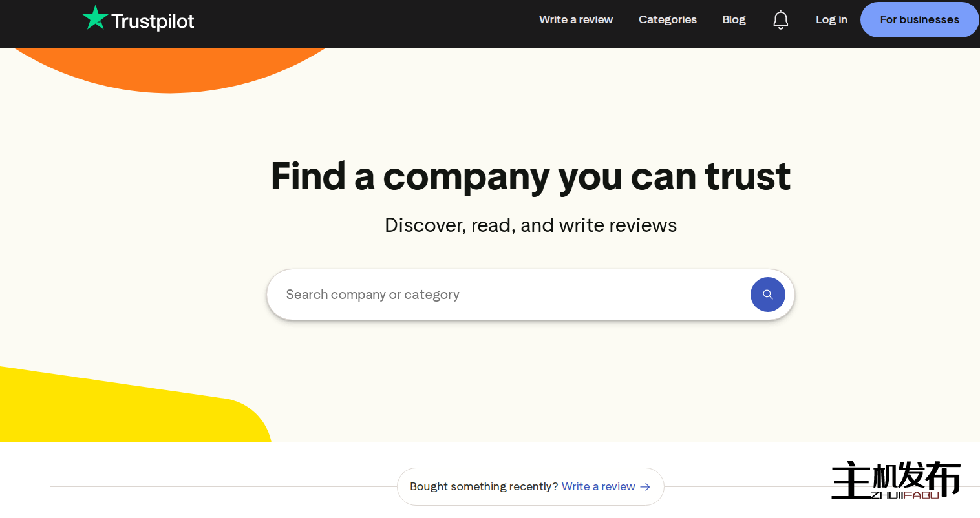Open the Categories menu item
This screenshot has width=980, height=518.
tap(667, 19)
